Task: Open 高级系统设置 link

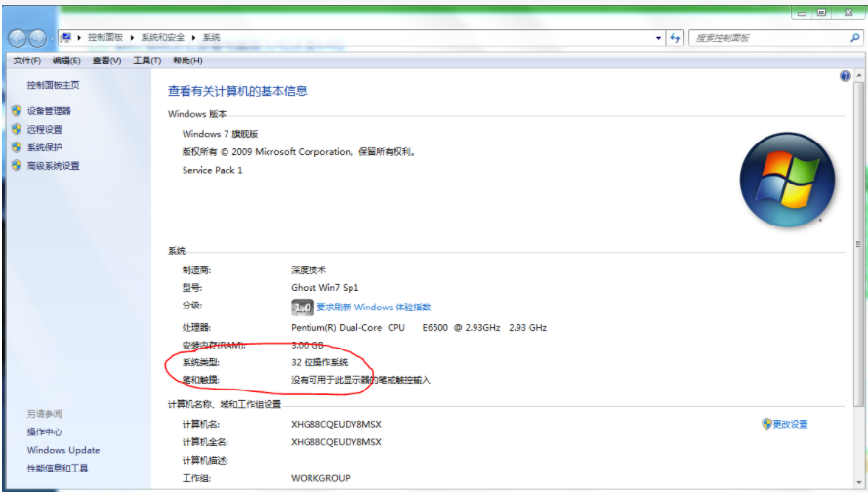Action: point(54,166)
